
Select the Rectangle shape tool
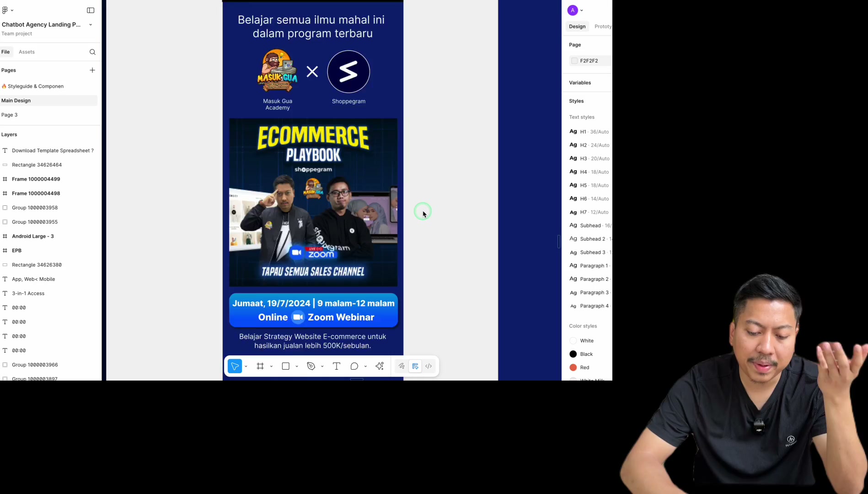286,366
